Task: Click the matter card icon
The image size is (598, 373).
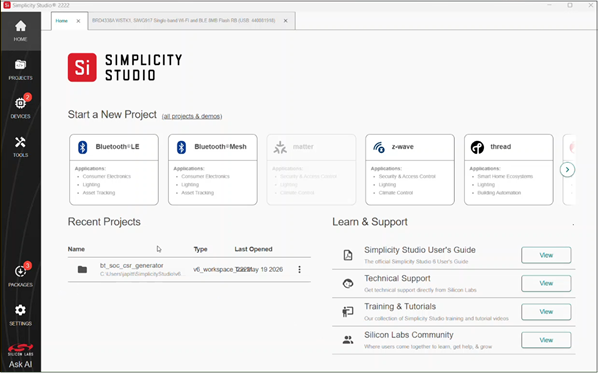Action: [x=280, y=147]
